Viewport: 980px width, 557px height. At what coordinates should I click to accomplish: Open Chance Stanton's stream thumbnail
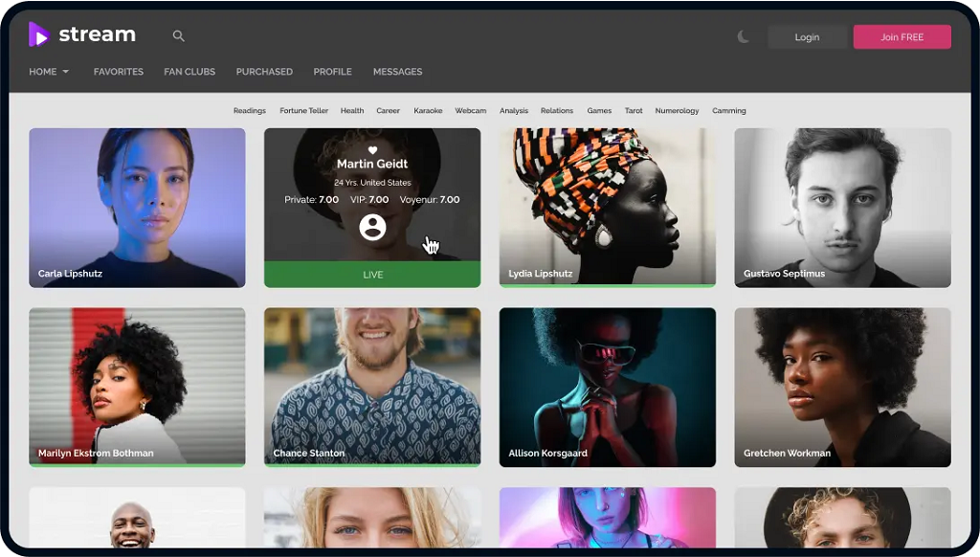(372, 387)
